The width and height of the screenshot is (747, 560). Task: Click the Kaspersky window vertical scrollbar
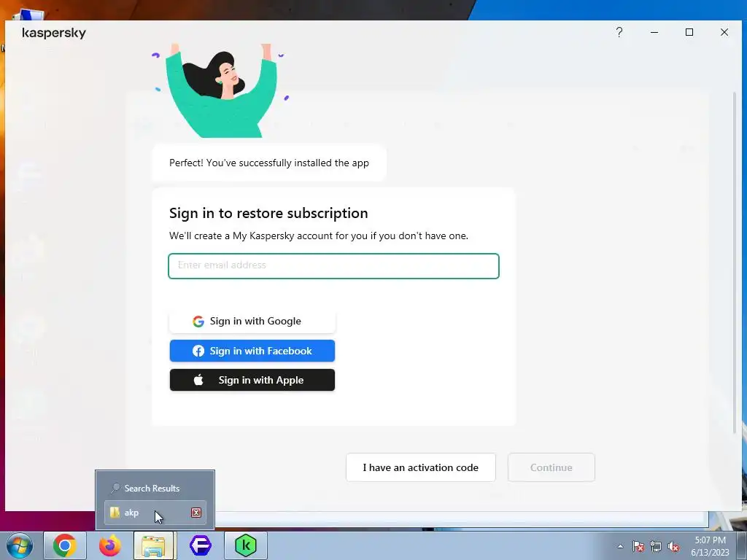pos(735,262)
